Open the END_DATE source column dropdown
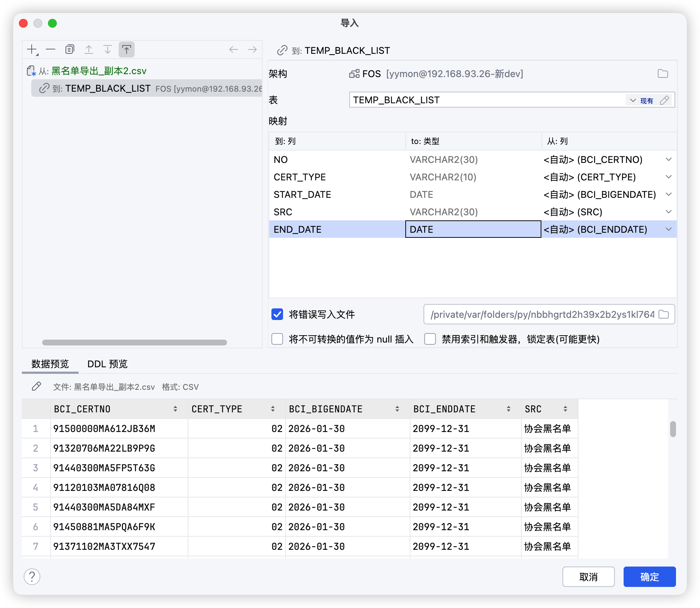This screenshot has height=608, width=700. (668, 229)
